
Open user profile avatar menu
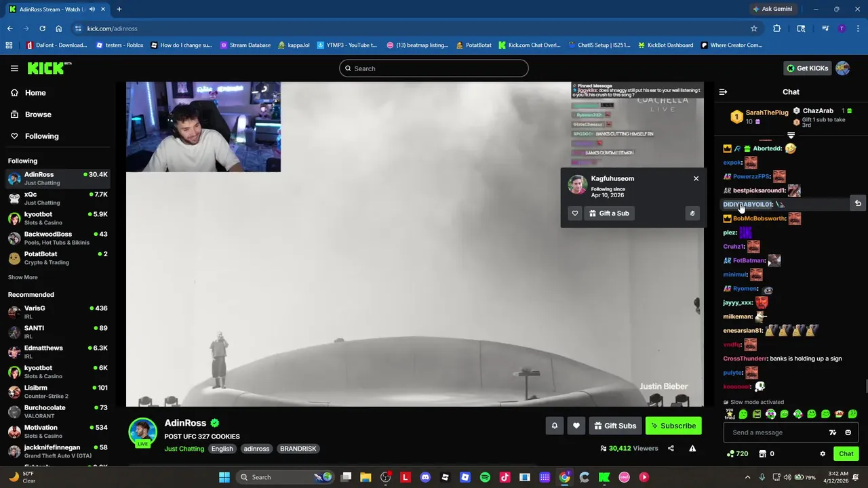pyautogui.click(x=843, y=68)
